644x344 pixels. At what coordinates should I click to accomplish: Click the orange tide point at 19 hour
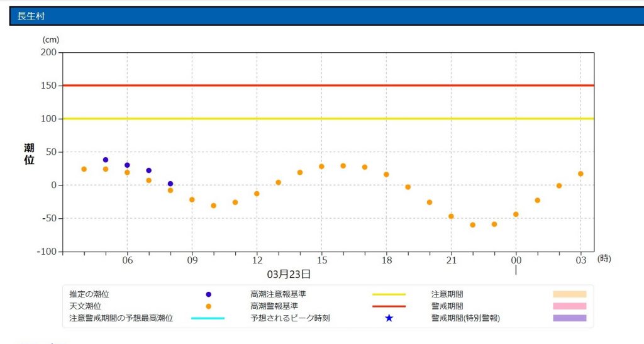pyautogui.click(x=408, y=187)
